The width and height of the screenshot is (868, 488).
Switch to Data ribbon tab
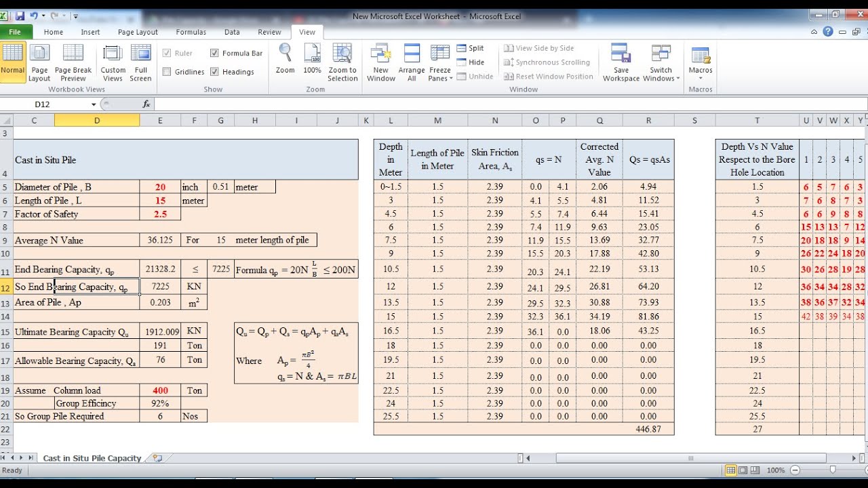click(232, 32)
